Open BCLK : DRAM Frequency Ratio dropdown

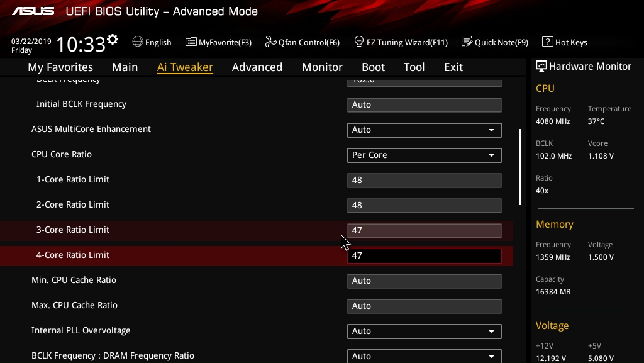425,356
